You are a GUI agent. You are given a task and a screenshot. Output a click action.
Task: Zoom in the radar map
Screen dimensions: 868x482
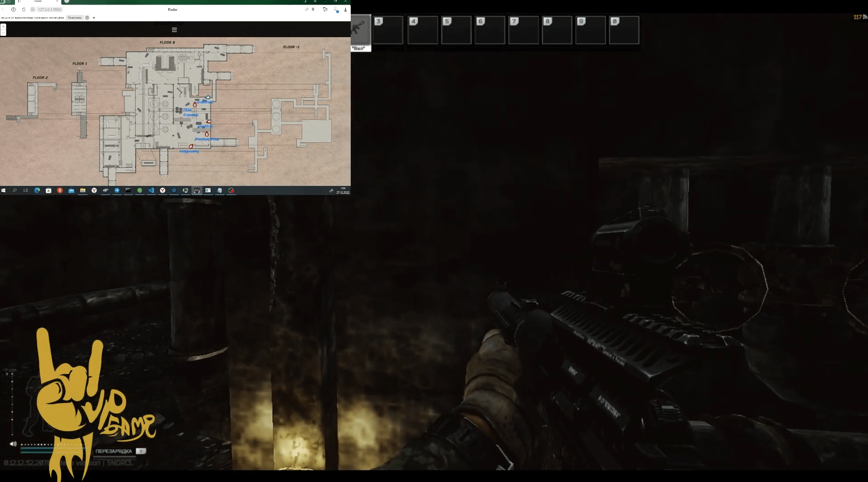coord(3,27)
